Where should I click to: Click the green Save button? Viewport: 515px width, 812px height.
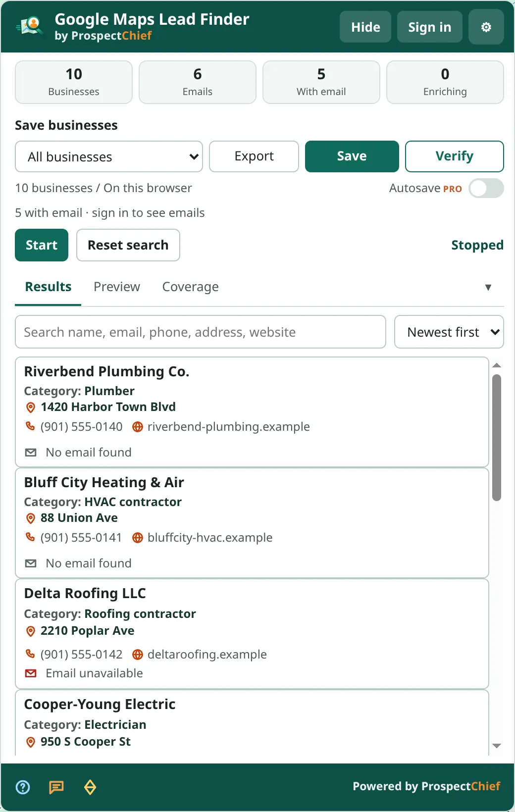click(352, 156)
